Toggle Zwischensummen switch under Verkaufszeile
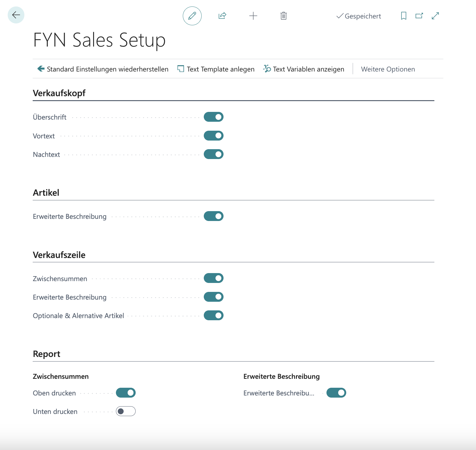This screenshot has height=450, width=476. click(x=214, y=278)
